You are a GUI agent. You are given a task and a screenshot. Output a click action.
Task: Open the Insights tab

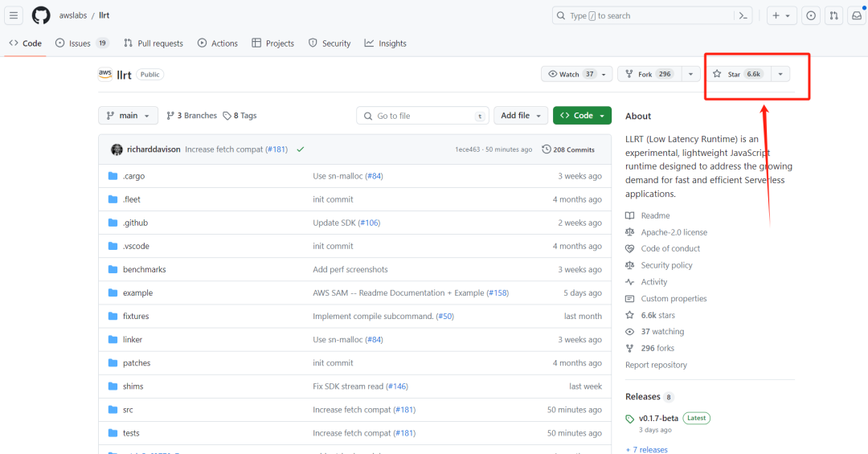click(385, 43)
